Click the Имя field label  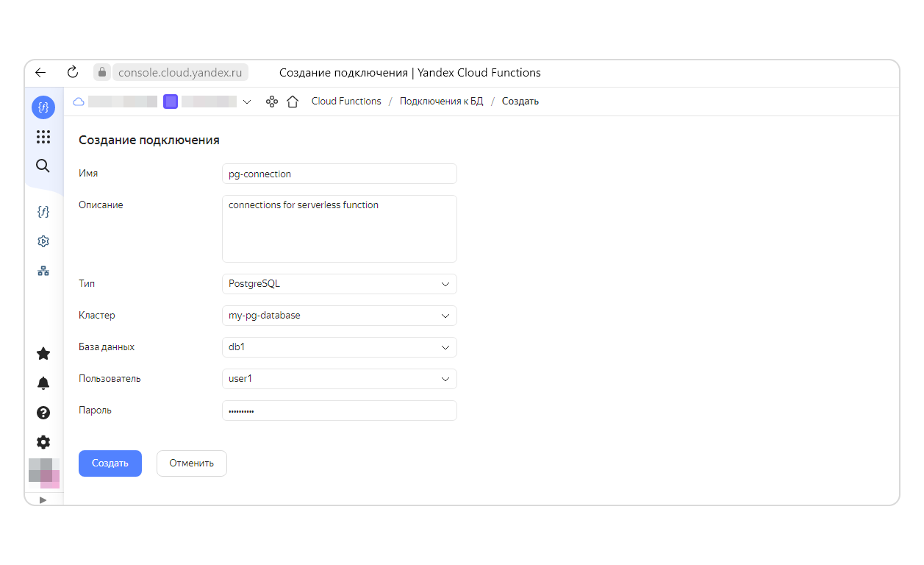tap(88, 174)
